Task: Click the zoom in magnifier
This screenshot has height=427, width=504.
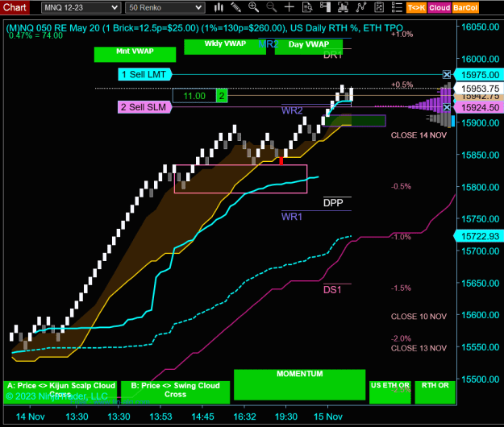Action: (x=253, y=7)
